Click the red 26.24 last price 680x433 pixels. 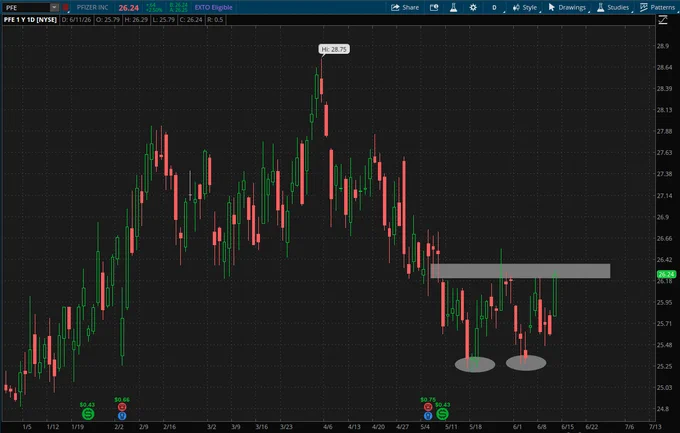pos(128,8)
